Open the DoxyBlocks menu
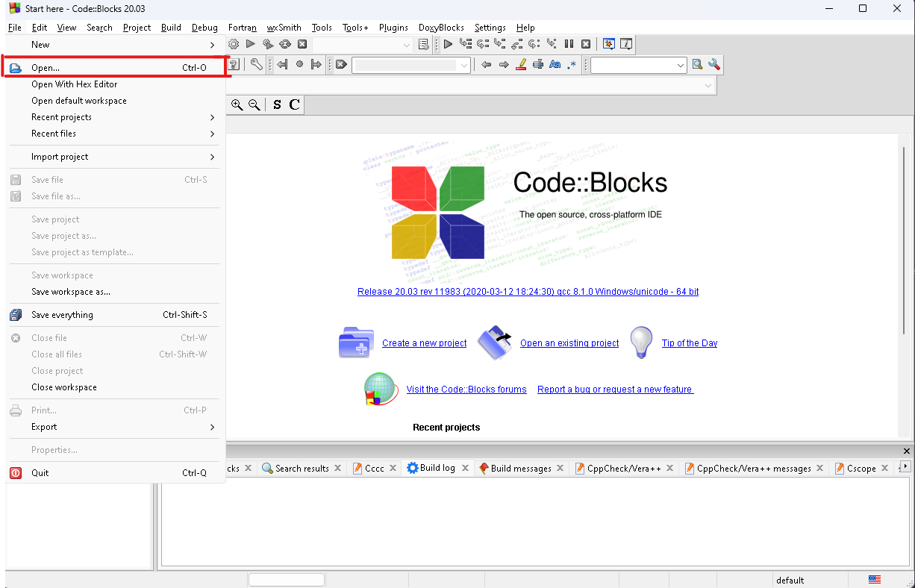Screen dimensions: 915x588 pyautogui.click(x=441, y=28)
